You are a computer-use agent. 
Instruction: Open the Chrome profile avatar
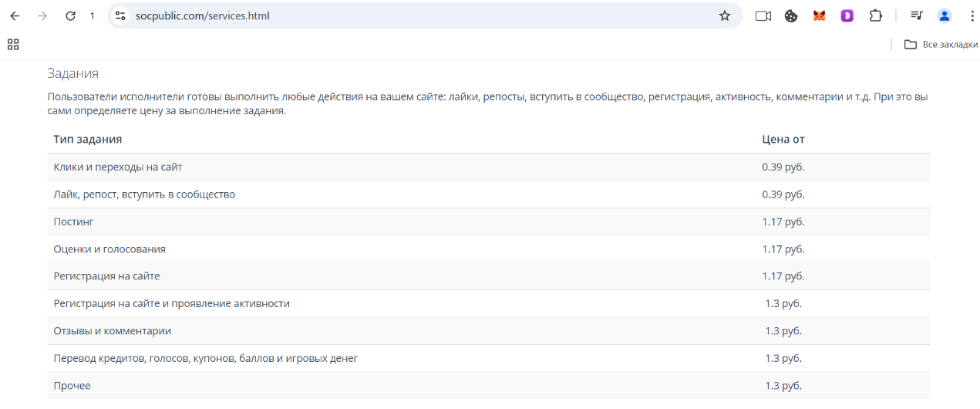945,15
